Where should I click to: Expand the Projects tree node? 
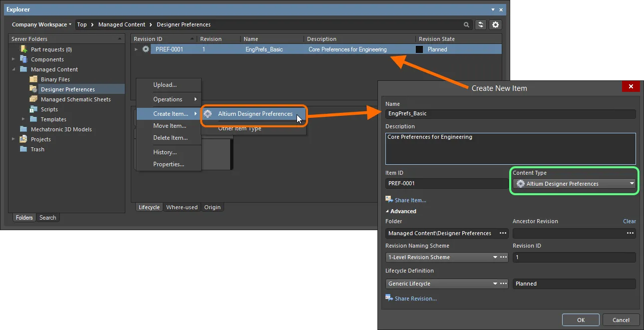[x=14, y=139]
